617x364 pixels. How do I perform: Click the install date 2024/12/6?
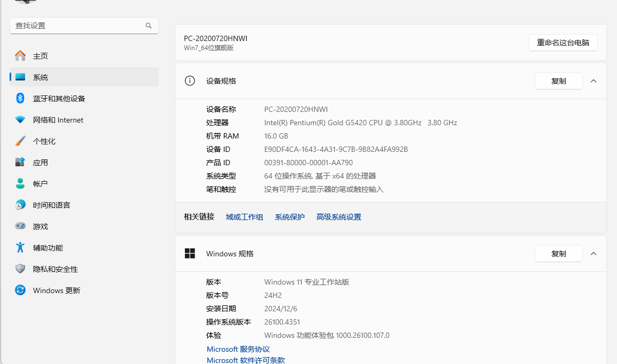coord(281,309)
